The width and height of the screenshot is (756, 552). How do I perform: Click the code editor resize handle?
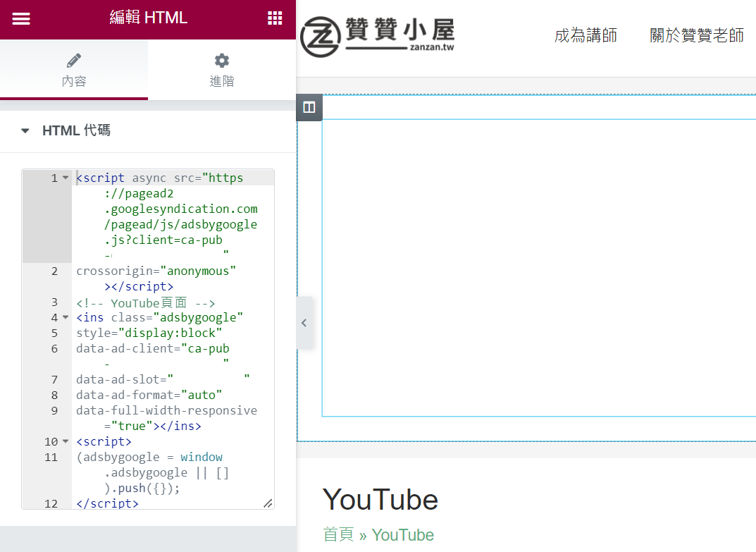click(x=268, y=503)
